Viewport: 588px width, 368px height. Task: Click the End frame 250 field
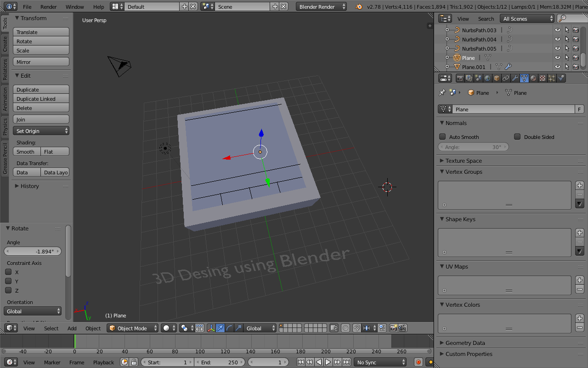click(220, 362)
